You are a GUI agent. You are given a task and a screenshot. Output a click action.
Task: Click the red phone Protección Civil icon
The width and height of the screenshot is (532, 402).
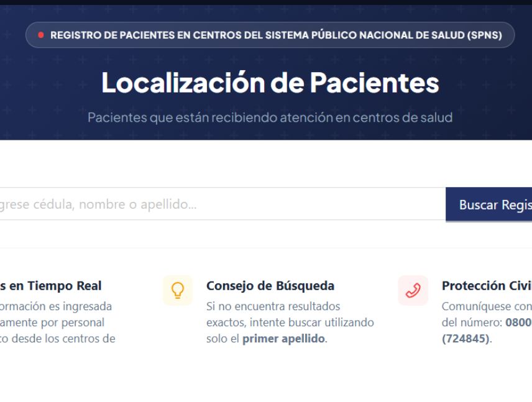point(413,290)
